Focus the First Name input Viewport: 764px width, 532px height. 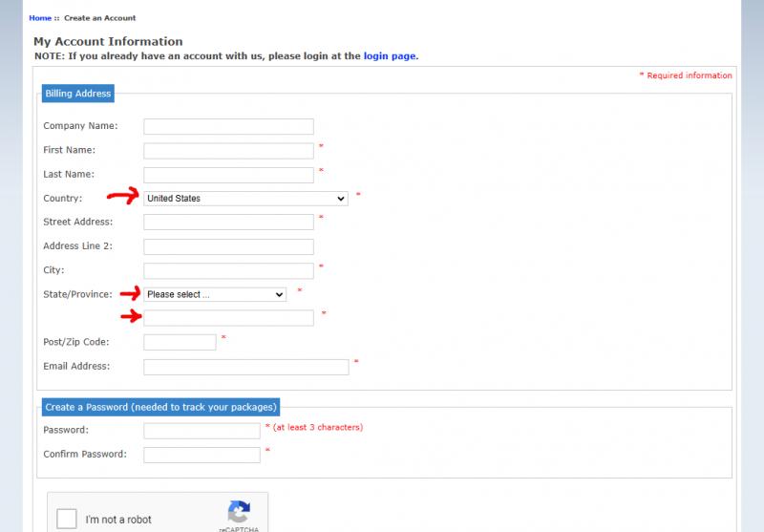pos(228,151)
